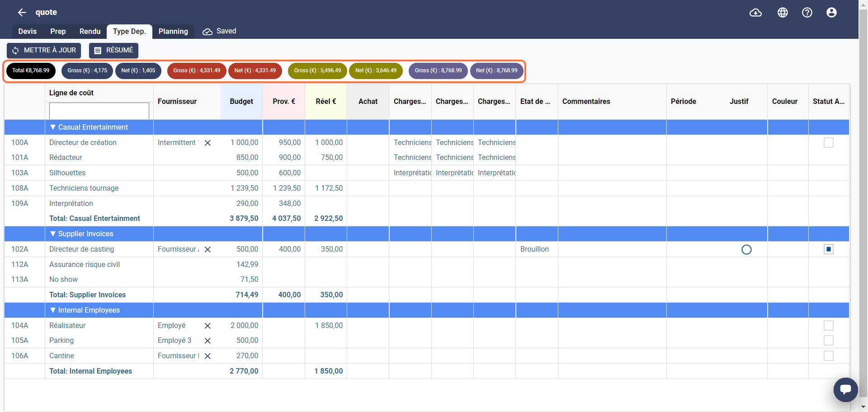Switch to the Prep tab

(58, 32)
